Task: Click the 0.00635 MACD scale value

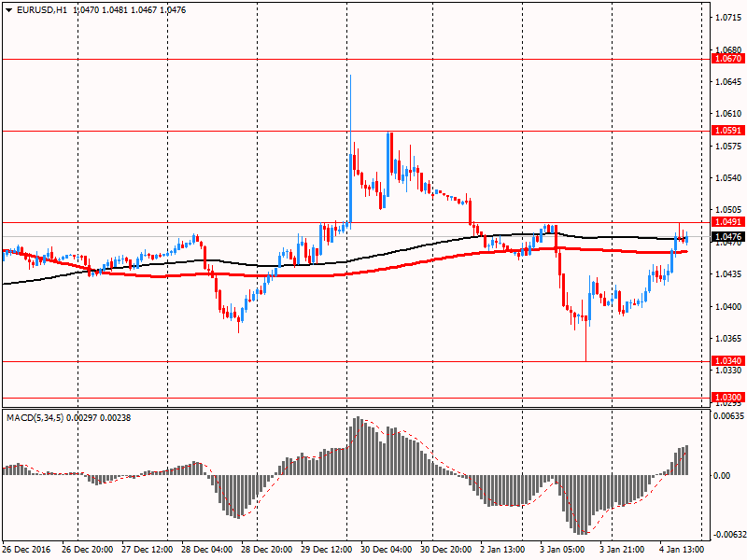Action: 729,416
